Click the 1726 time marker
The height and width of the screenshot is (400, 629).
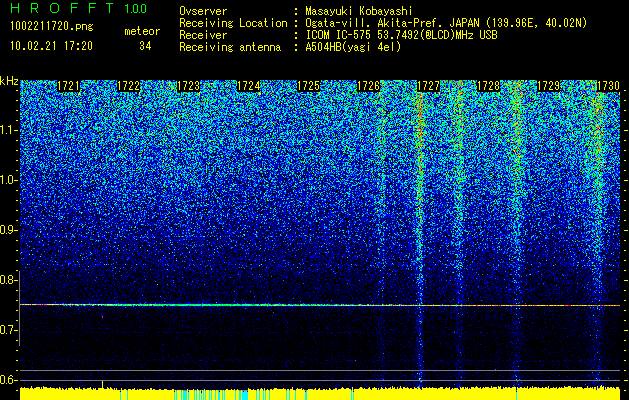click(369, 86)
